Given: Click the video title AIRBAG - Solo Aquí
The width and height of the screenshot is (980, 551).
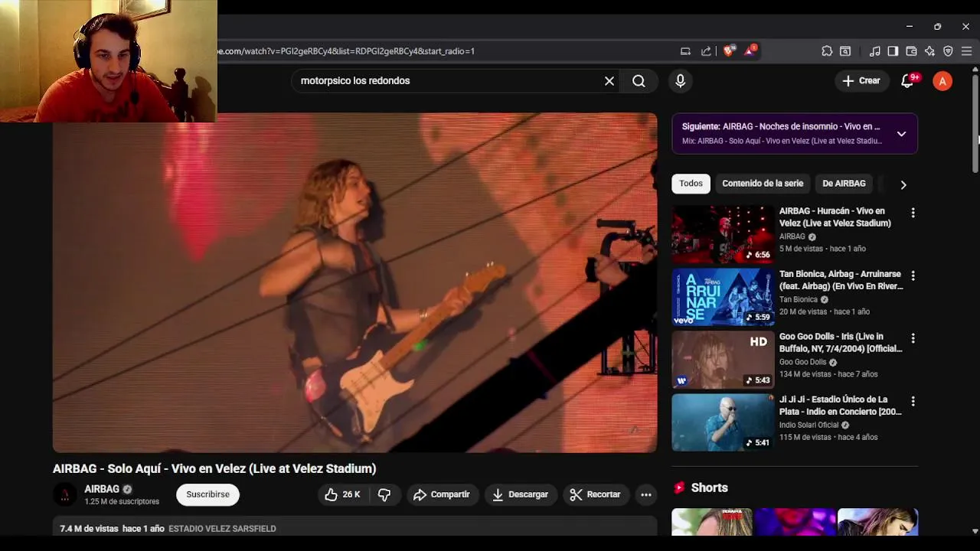Looking at the screenshot, I should [214, 469].
